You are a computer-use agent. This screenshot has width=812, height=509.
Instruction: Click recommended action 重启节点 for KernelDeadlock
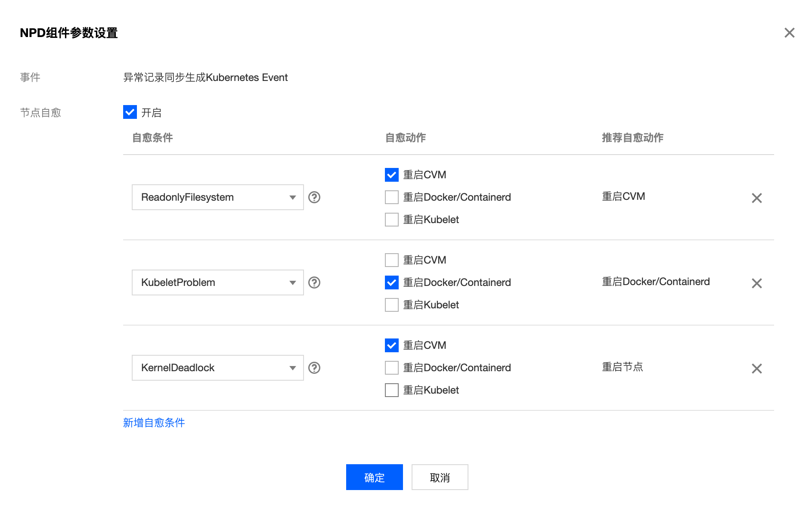(x=623, y=367)
